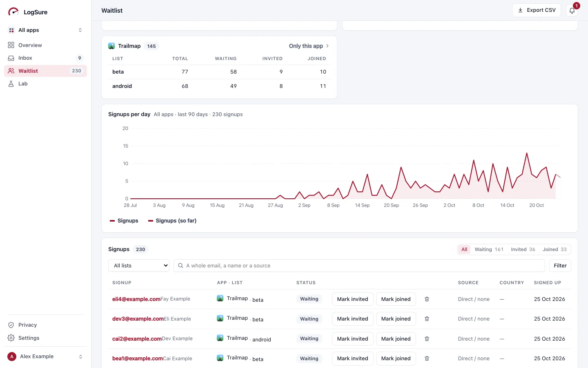Select the Waiting 161 filter tab
The width and height of the screenshot is (588, 368).
(x=489, y=249)
